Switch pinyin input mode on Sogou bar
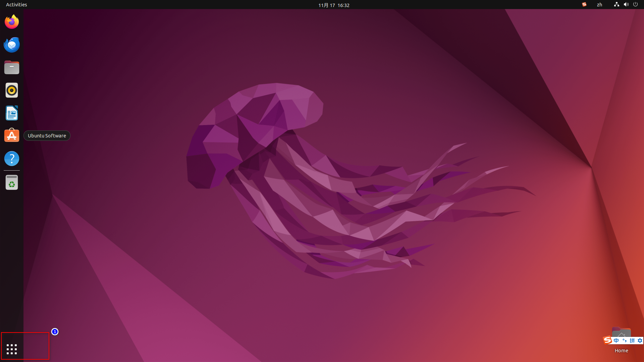This screenshot has width=644, height=362. pyautogui.click(x=632, y=341)
